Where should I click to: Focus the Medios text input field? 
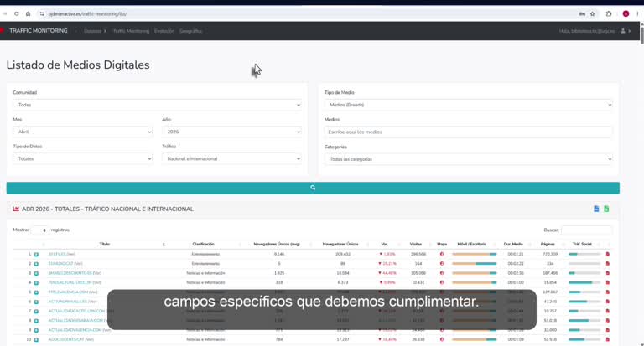pyautogui.click(x=468, y=132)
